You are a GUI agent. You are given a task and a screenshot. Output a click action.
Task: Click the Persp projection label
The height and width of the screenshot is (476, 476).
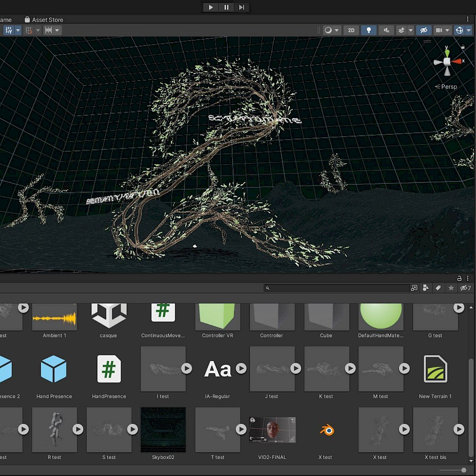[x=449, y=87]
